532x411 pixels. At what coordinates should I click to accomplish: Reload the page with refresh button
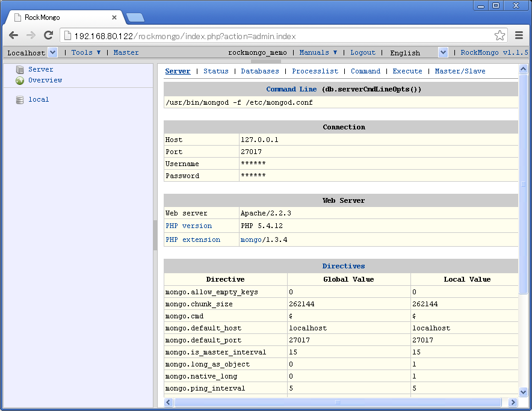(49, 36)
